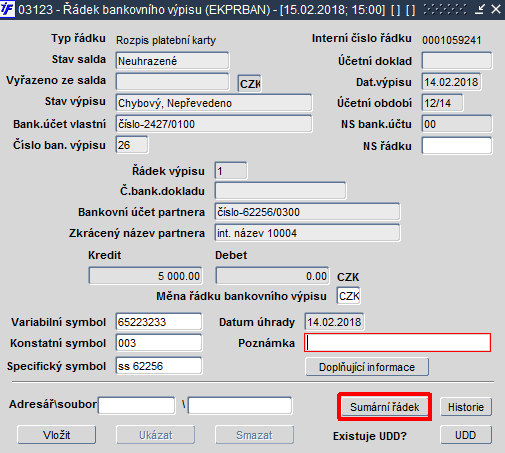Open Doplňující informace
This screenshot has width=505, height=453.
[367, 367]
